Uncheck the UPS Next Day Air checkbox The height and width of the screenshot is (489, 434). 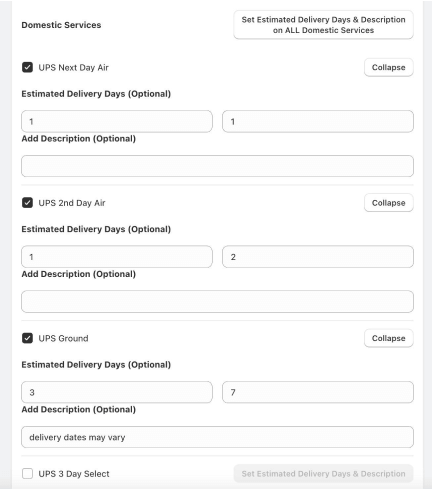[x=27, y=67]
